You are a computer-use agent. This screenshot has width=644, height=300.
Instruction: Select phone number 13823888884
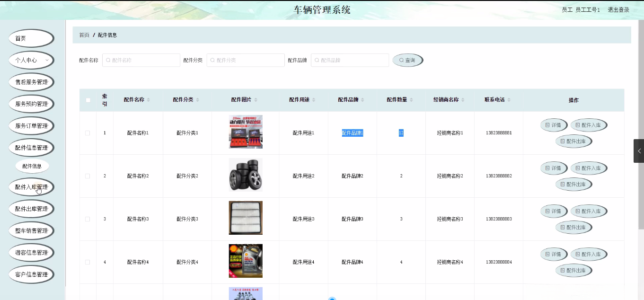pos(499,262)
